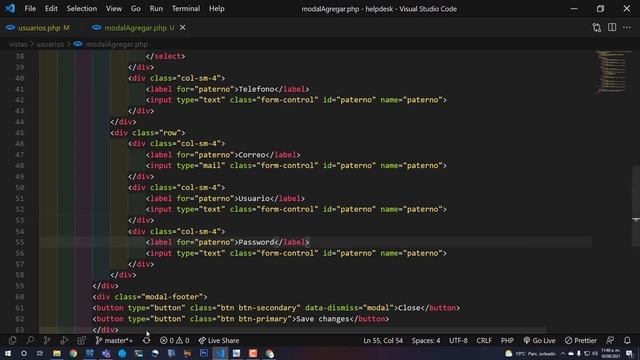Open the Explorer view icon in bottom bar
This screenshot has height=360, width=640.
point(12,340)
